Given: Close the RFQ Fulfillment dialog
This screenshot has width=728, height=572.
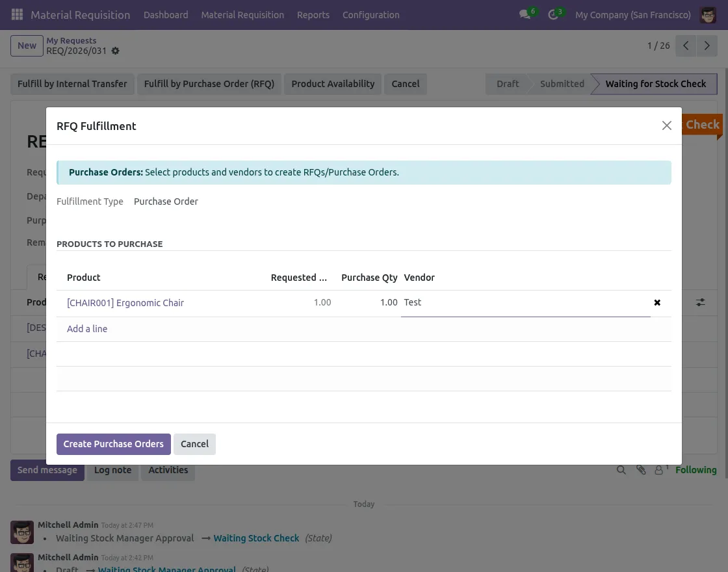Looking at the screenshot, I should coord(666,125).
